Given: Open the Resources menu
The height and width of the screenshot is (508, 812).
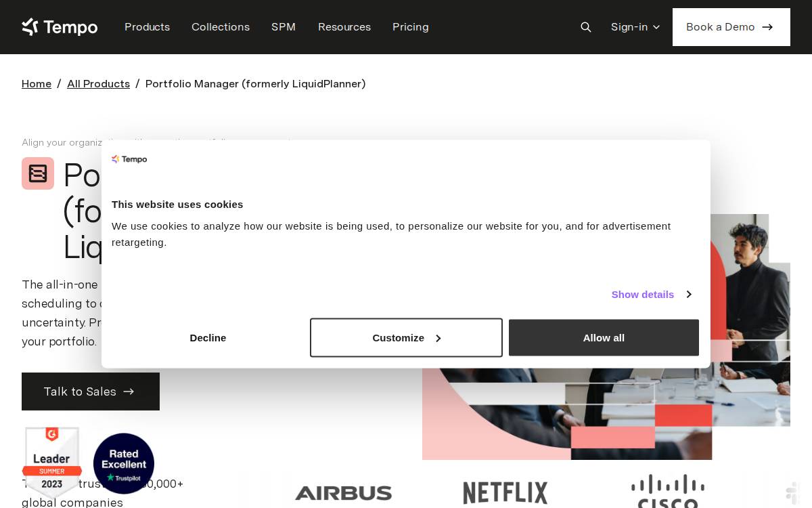Looking at the screenshot, I should pos(344,27).
